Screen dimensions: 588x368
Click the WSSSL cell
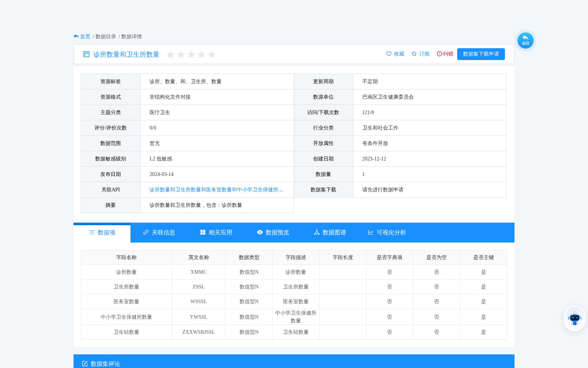point(199,301)
